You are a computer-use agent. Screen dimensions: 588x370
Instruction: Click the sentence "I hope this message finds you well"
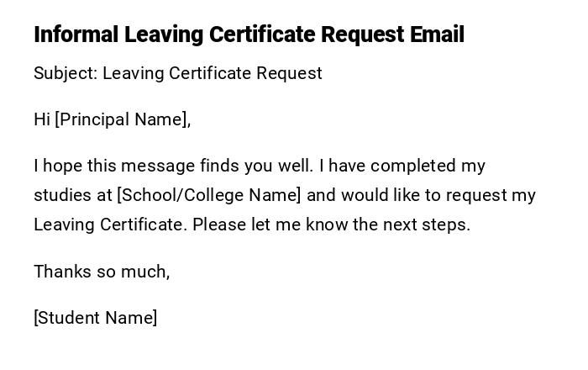click(x=173, y=166)
